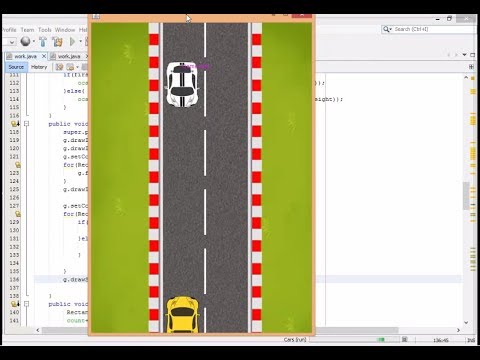Click the vertical scrollbar down arrow

pyautogui.click(x=466, y=322)
